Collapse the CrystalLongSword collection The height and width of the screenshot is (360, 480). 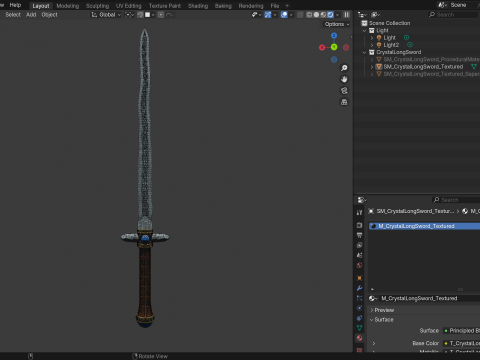click(x=364, y=52)
